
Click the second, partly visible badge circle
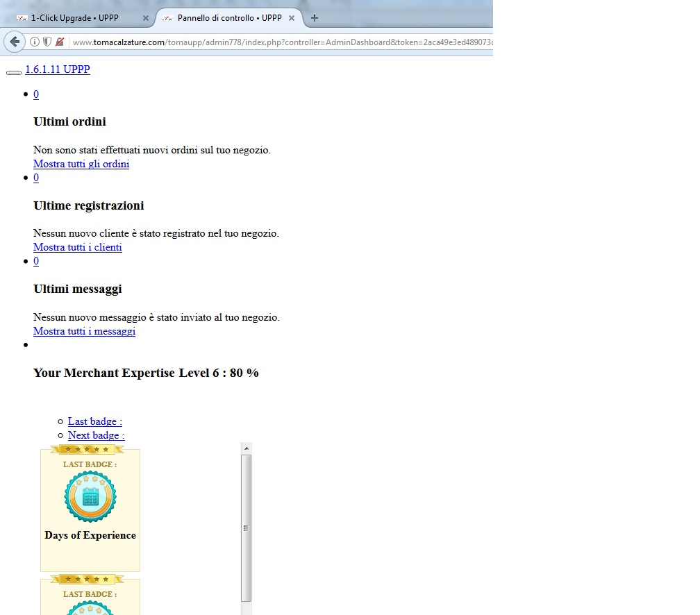[90, 608]
